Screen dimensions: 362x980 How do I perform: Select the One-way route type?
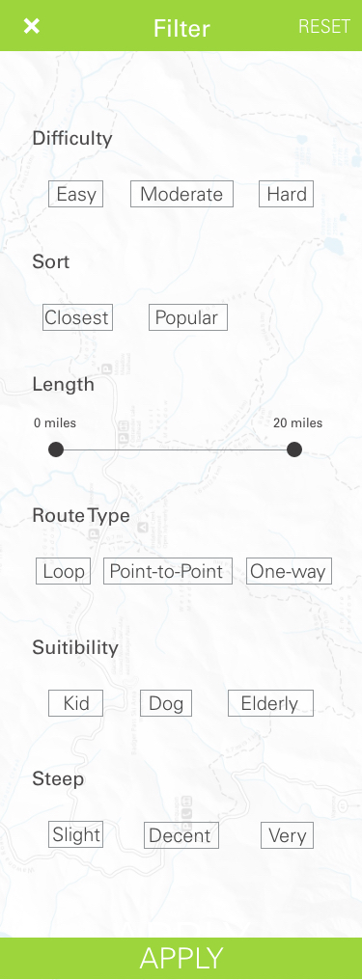[289, 571]
